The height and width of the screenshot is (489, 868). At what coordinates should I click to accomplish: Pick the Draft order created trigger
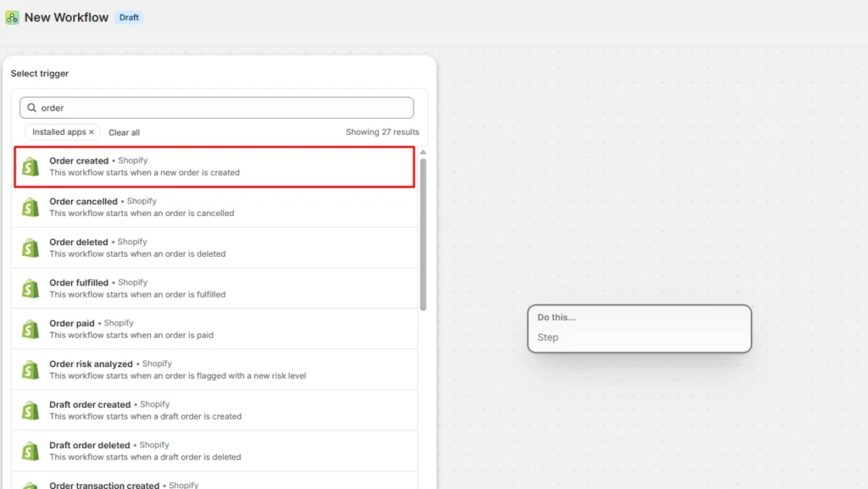[214, 410]
